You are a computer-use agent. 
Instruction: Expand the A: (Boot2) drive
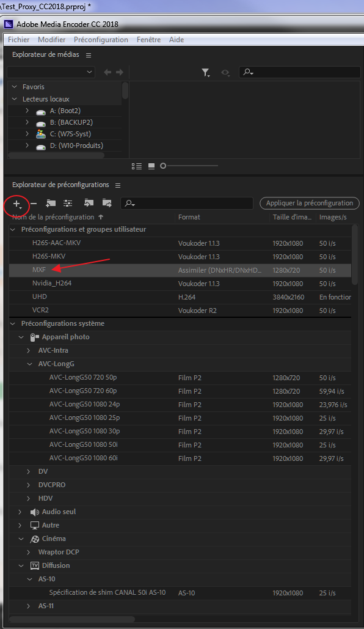click(x=27, y=110)
